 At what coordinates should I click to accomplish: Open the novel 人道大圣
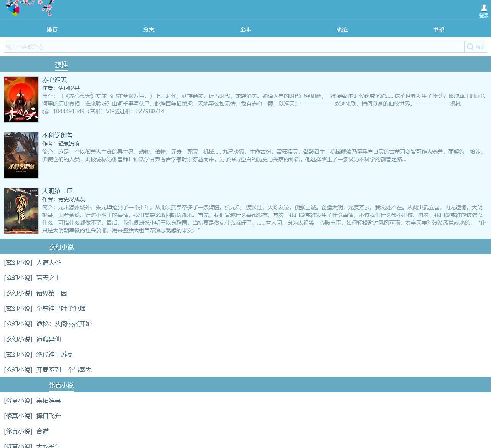tap(49, 263)
